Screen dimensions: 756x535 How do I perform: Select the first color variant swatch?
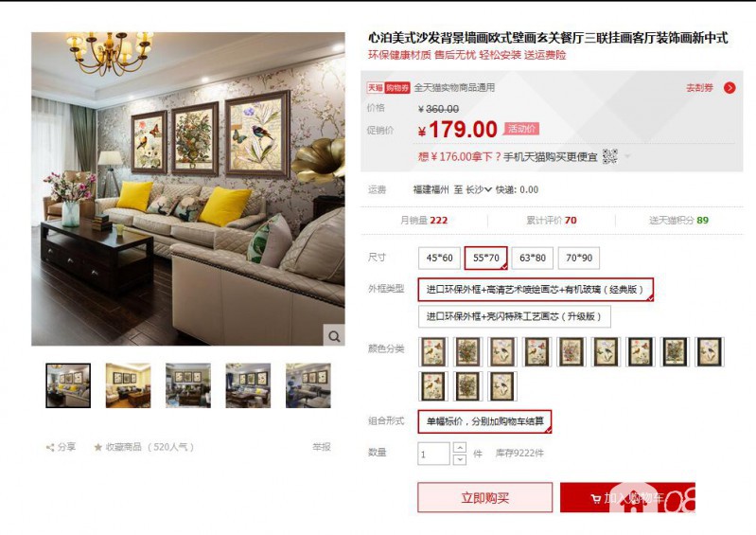(432, 351)
